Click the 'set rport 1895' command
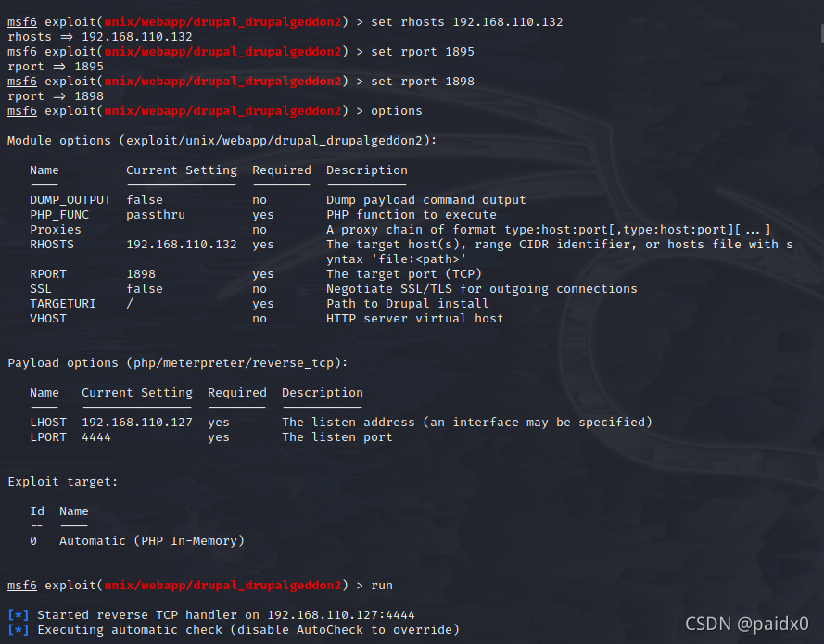 [x=423, y=52]
